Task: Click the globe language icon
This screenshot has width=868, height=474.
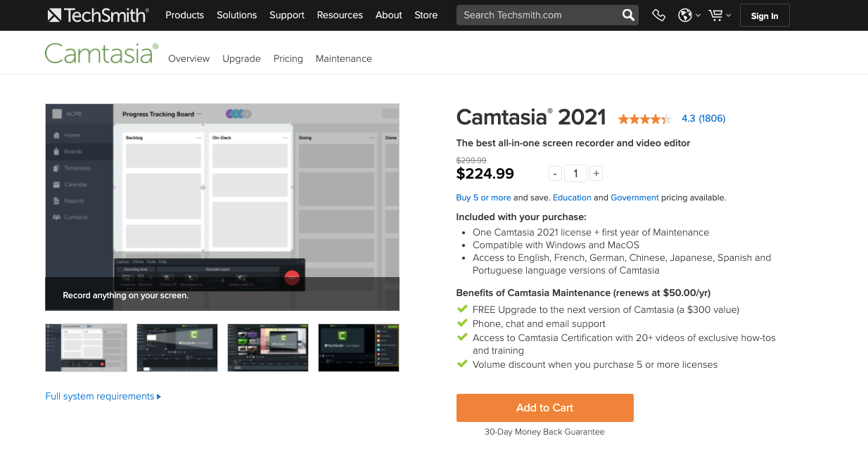Action: click(x=684, y=15)
